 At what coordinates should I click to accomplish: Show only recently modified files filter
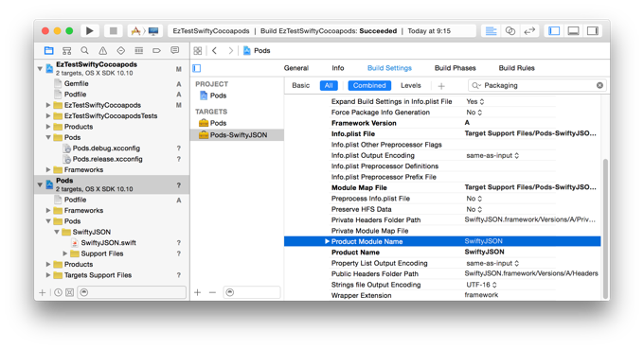[58, 292]
